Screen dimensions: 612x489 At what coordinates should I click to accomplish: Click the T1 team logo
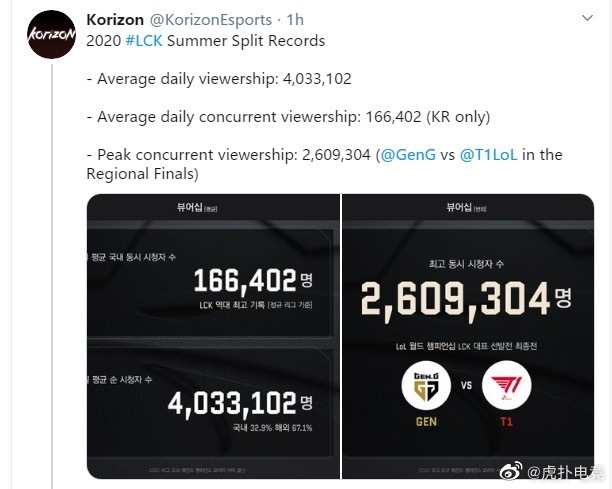point(506,386)
